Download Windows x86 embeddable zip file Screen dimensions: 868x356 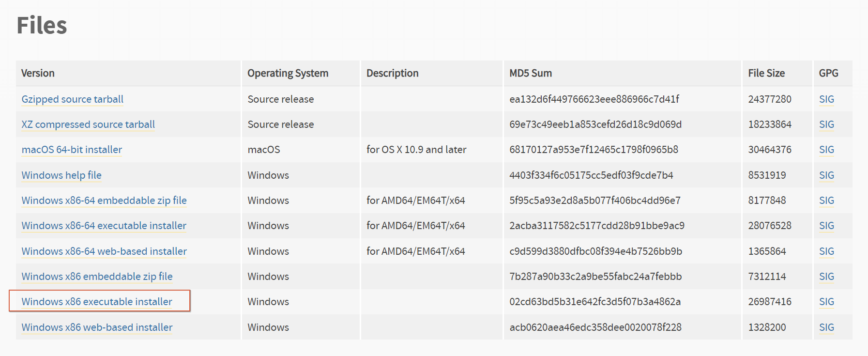[x=97, y=277]
